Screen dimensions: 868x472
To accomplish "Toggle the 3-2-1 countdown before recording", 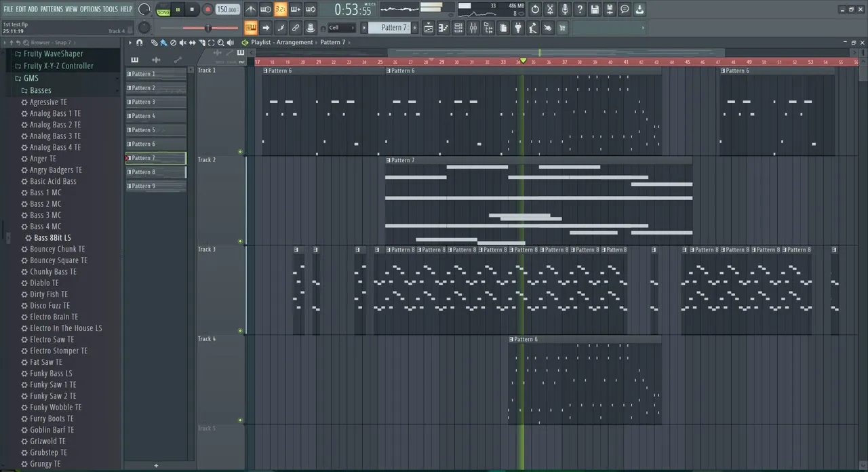I will tap(281, 9).
